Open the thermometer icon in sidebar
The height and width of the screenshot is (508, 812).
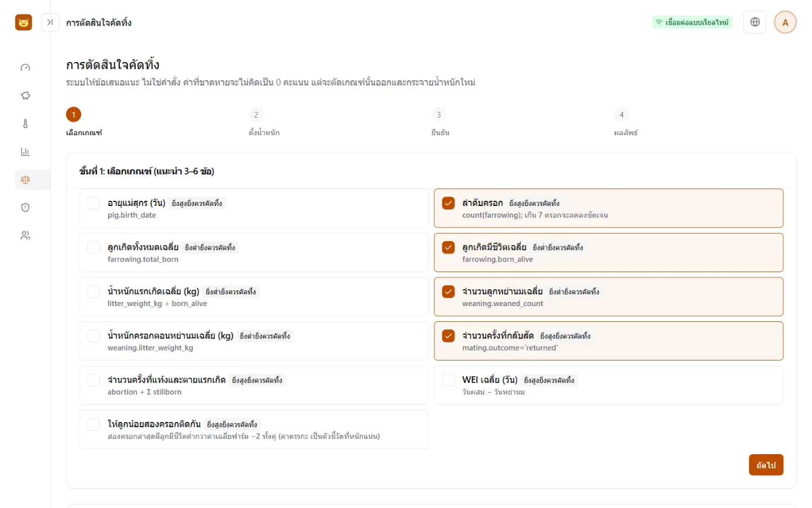point(25,123)
